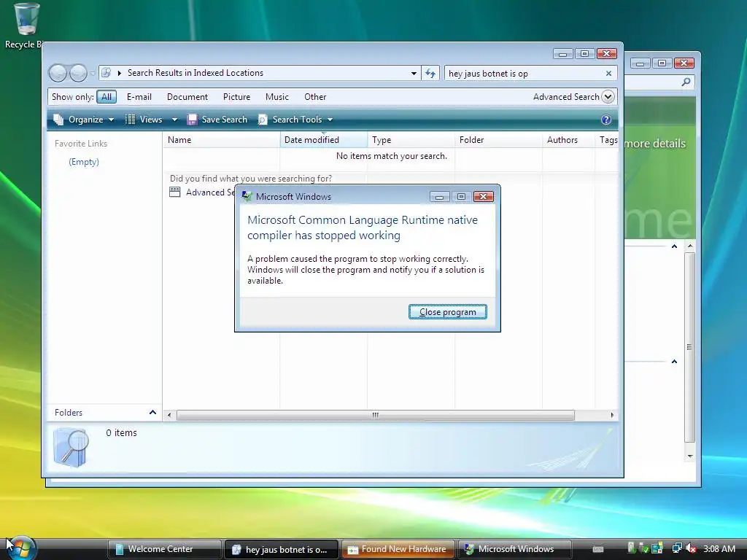Click the Favorite Links (Empty) entry
This screenshot has height=560, width=747.
(84, 162)
